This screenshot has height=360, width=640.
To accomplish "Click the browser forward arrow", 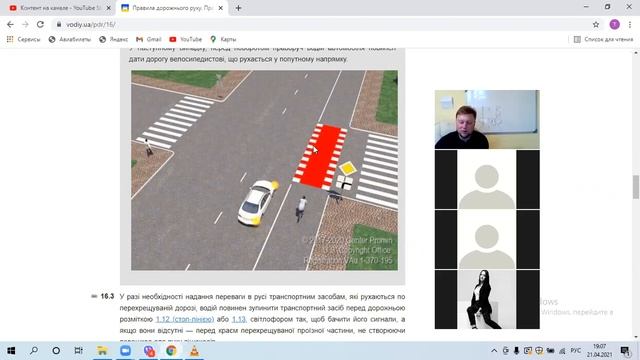I will coord(25,24).
